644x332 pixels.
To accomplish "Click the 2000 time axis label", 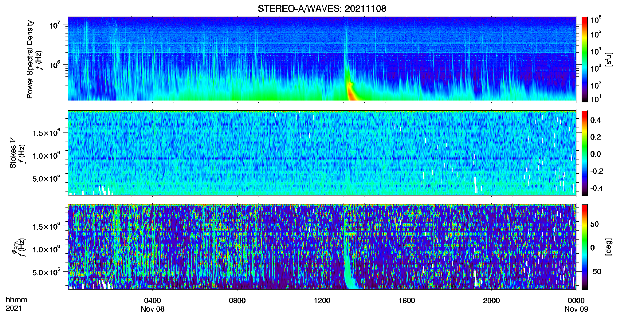I will tap(491, 300).
